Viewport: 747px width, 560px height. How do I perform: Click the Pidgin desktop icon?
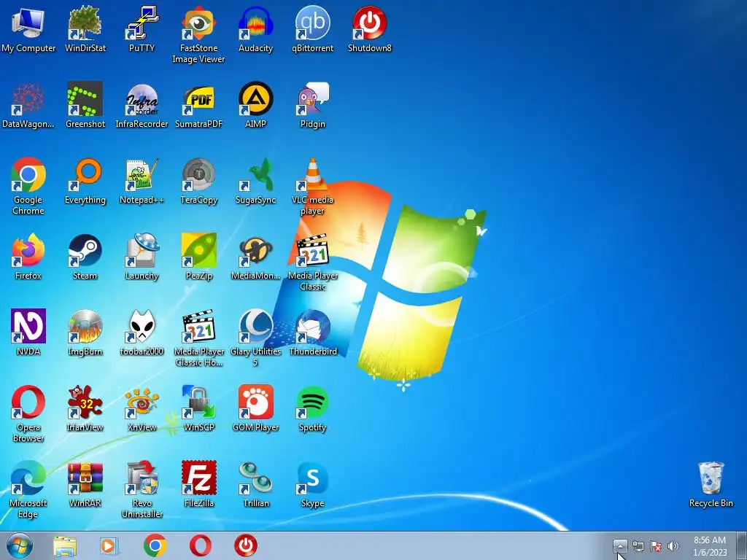click(312, 105)
